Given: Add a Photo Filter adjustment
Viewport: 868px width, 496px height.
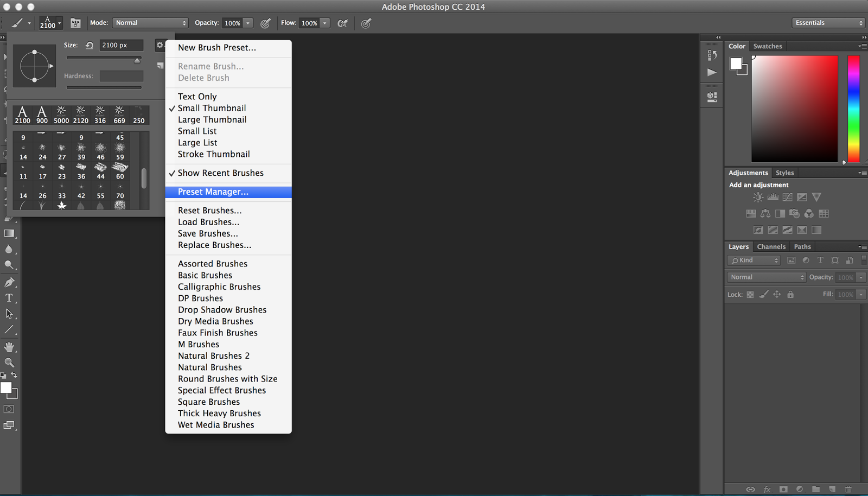Looking at the screenshot, I should tap(795, 213).
